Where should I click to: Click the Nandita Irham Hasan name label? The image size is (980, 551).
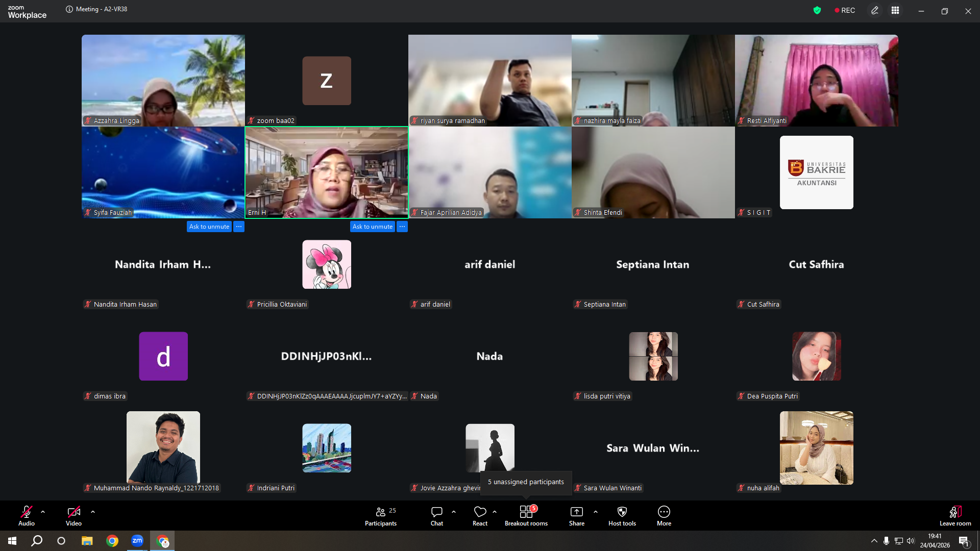click(x=120, y=305)
